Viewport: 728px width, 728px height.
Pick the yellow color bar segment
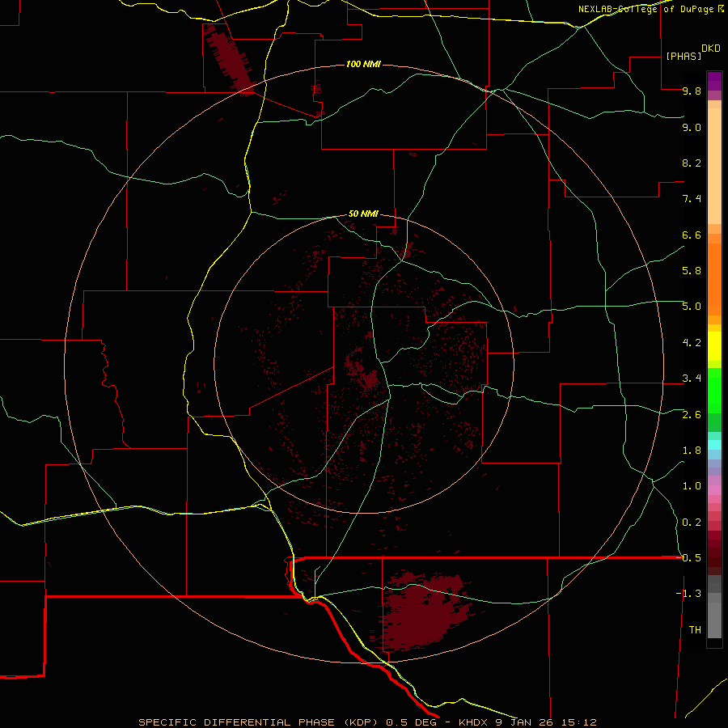[x=714, y=346]
